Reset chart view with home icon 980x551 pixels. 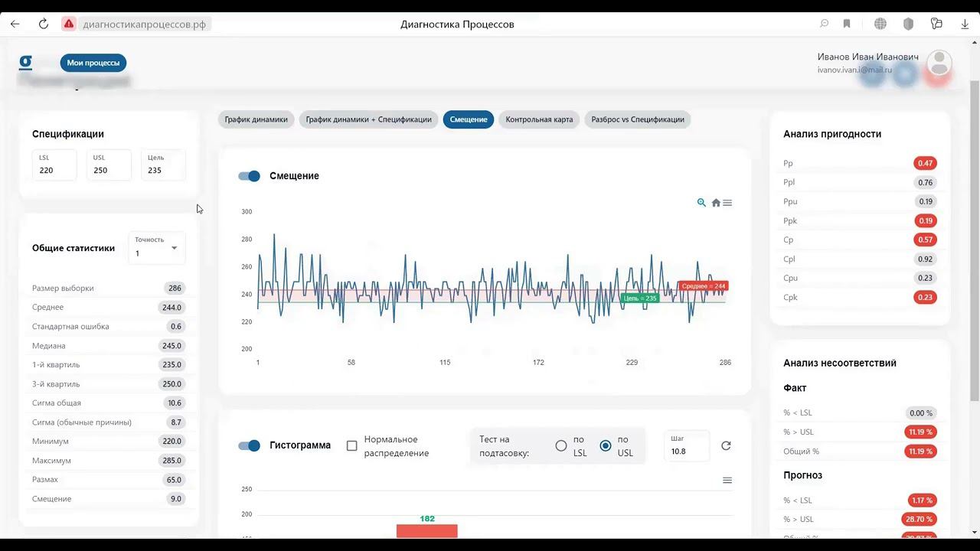coord(716,203)
